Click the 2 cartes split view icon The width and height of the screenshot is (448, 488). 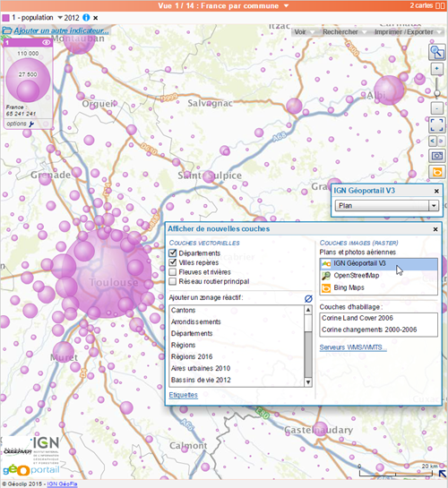[440, 5]
